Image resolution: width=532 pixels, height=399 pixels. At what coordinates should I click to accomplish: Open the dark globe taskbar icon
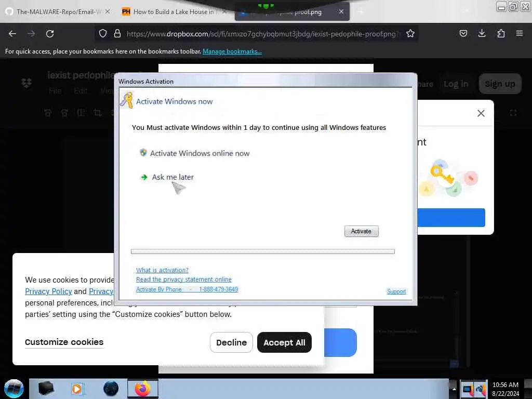click(111, 389)
